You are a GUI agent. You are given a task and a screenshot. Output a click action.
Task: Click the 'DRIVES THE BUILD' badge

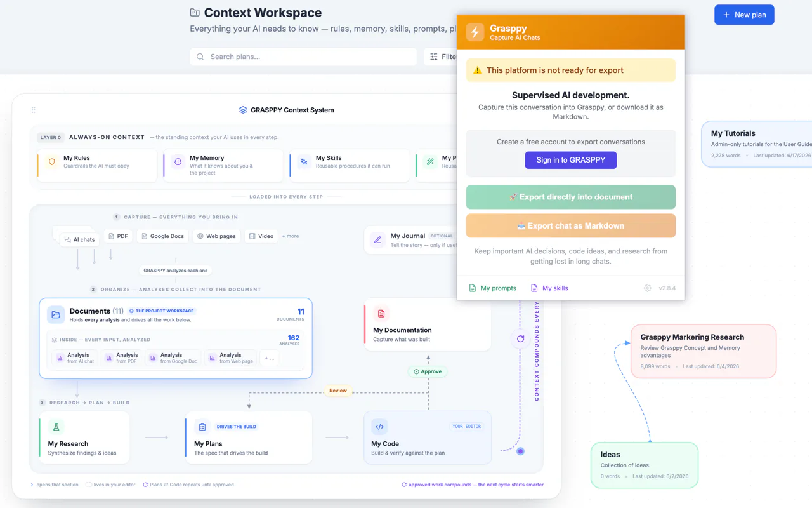(x=237, y=427)
